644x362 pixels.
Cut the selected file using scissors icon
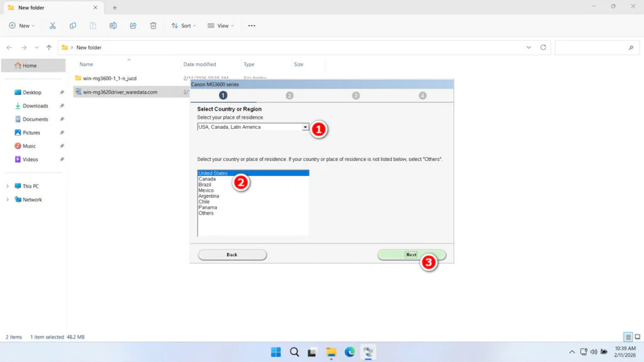click(53, 25)
